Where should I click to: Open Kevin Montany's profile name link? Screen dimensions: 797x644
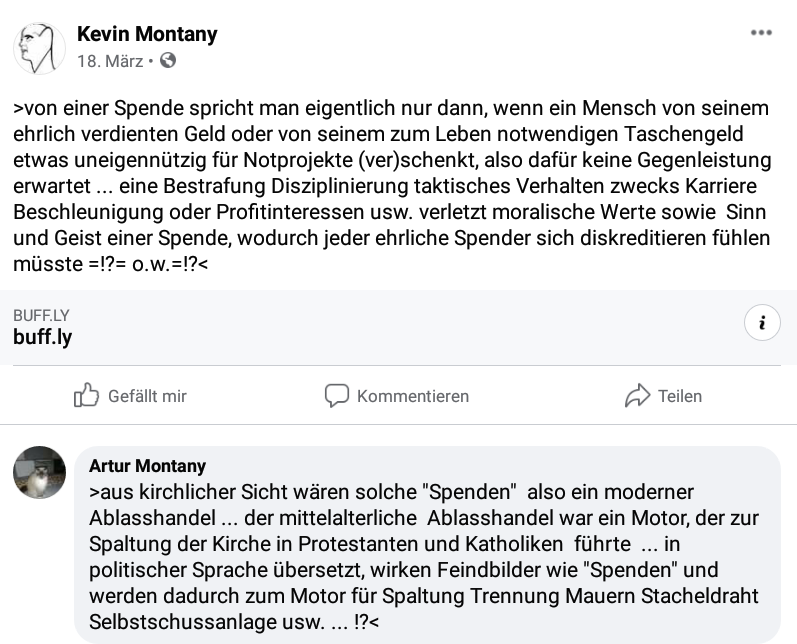click(x=147, y=34)
